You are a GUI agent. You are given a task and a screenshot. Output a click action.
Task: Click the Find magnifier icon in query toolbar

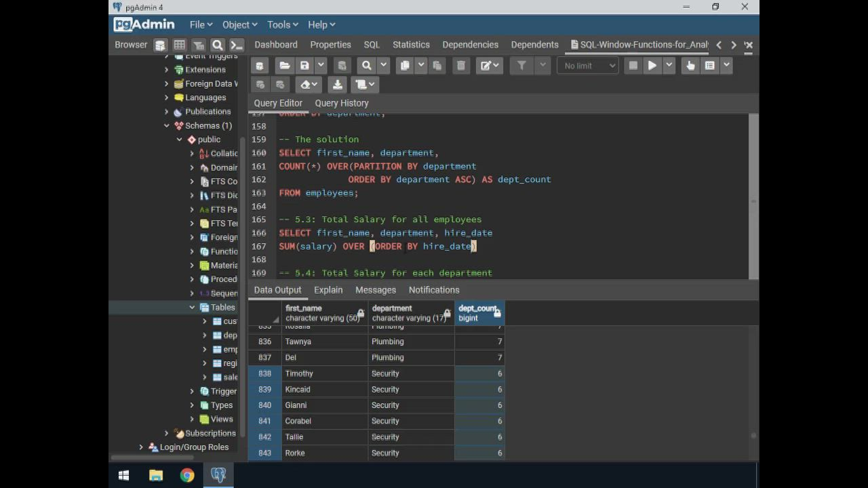[x=367, y=66]
